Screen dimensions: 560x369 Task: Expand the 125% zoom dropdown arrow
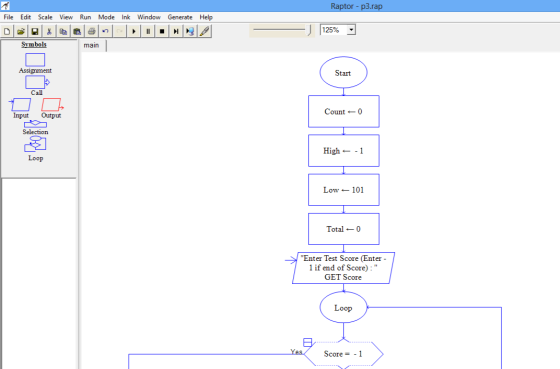pyautogui.click(x=351, y=30)
